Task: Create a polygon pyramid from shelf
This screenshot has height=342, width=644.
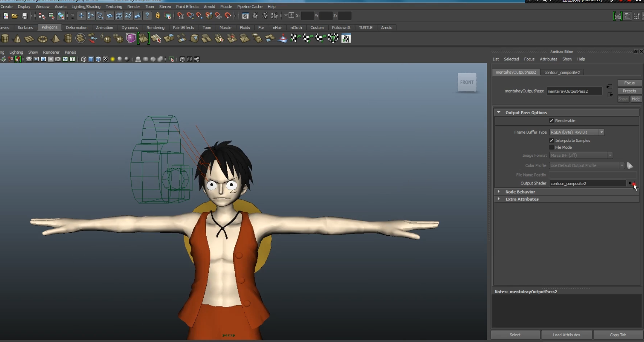Action: 55,38
